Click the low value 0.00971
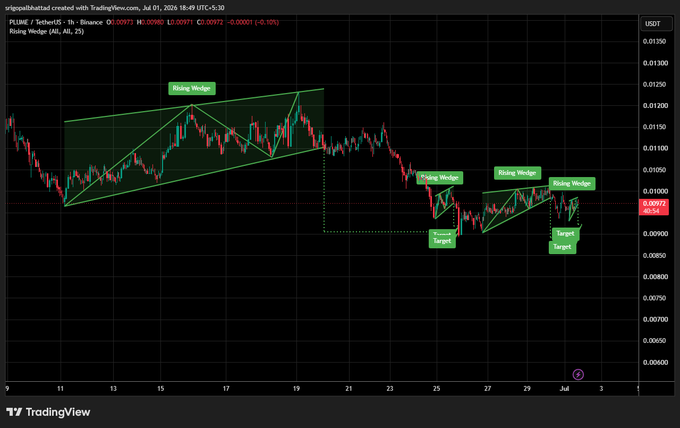 [x=182, y=22]
